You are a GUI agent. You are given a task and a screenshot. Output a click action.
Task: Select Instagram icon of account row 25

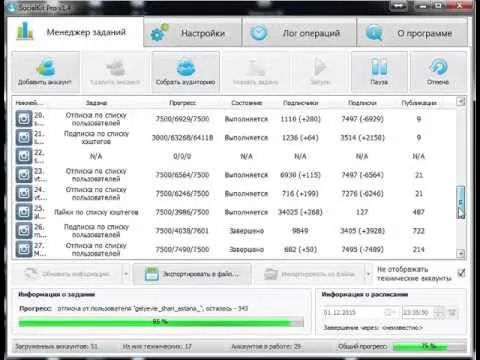click(x=24, y=212)
